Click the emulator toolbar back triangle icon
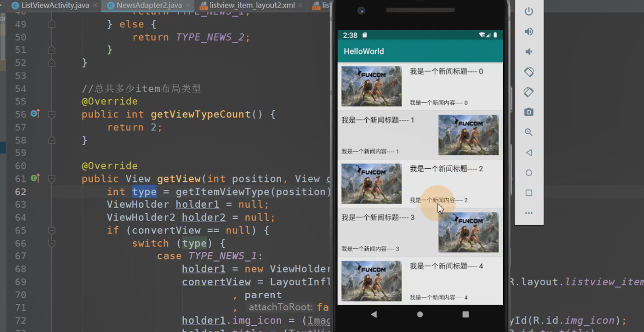The image size is (644, 332). (x=529, y=153)
